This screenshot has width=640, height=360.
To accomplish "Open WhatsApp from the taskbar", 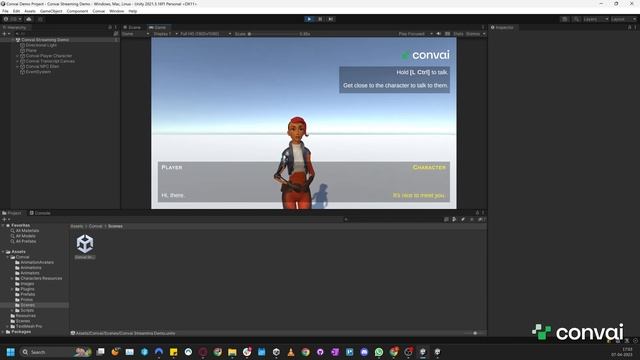I will click(x=379, y=352).
